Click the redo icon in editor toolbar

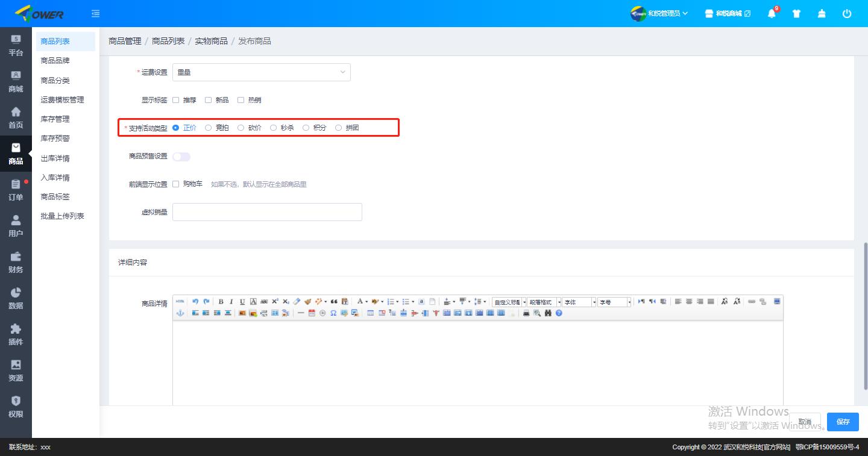(206, 301)
